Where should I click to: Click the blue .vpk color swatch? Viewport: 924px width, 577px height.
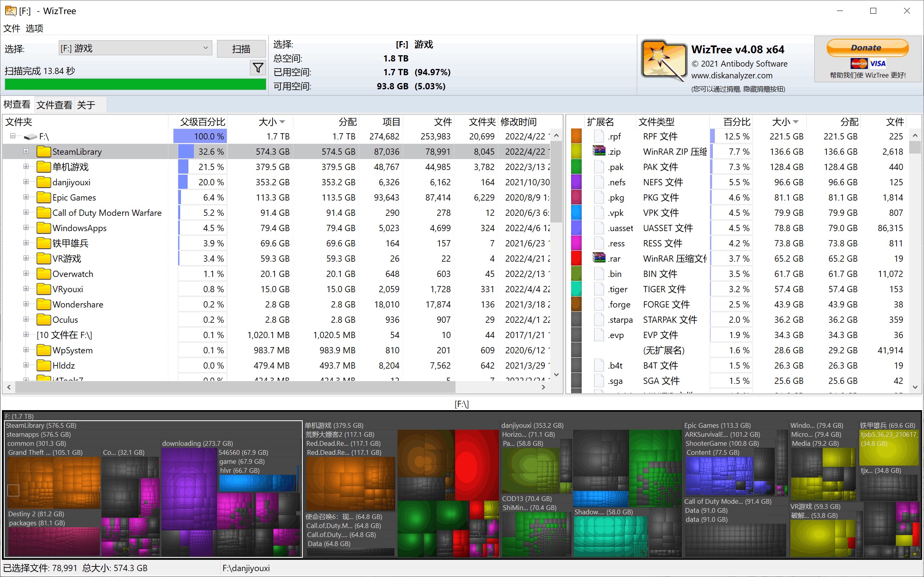pyautogui.click(x=576, y=213)
